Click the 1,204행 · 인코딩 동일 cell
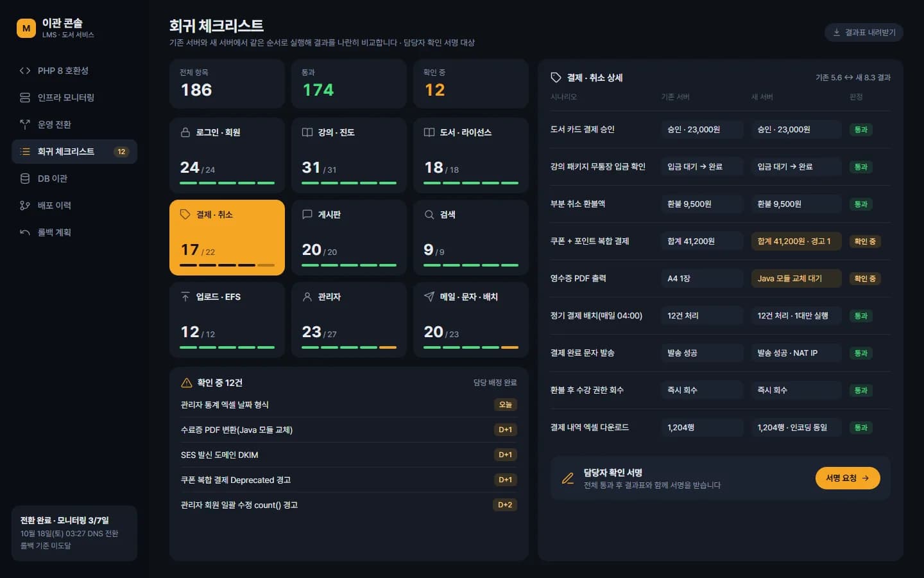Screen dimensions: 924x578 pyautogui.click(x=796, y=428)
